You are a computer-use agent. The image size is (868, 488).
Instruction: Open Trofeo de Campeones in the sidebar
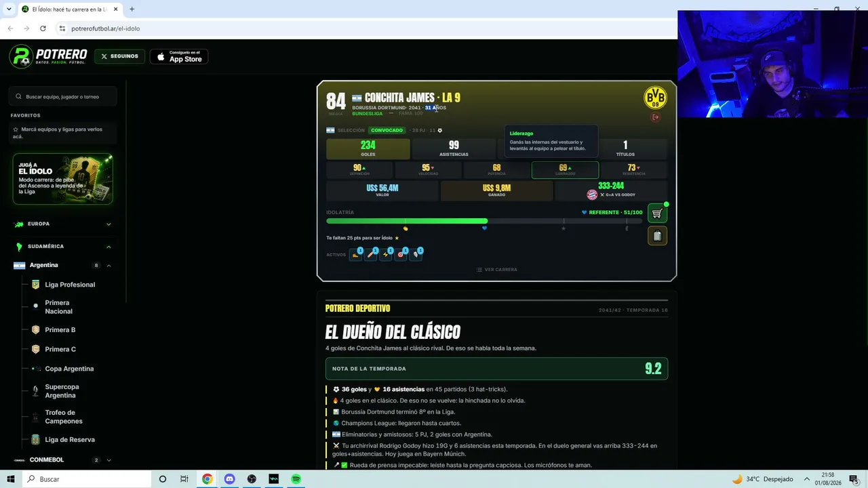[63, 417]
